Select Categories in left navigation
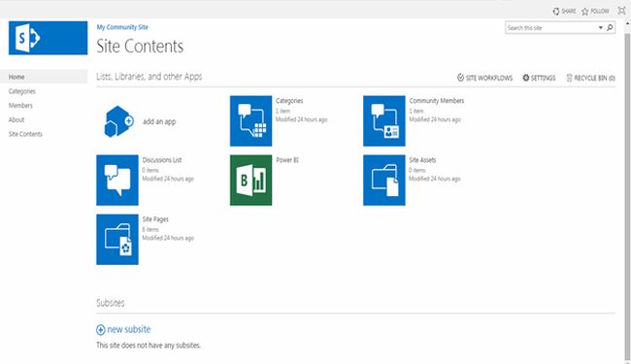This screenshot has height=364, width=631. click(22, 91)
